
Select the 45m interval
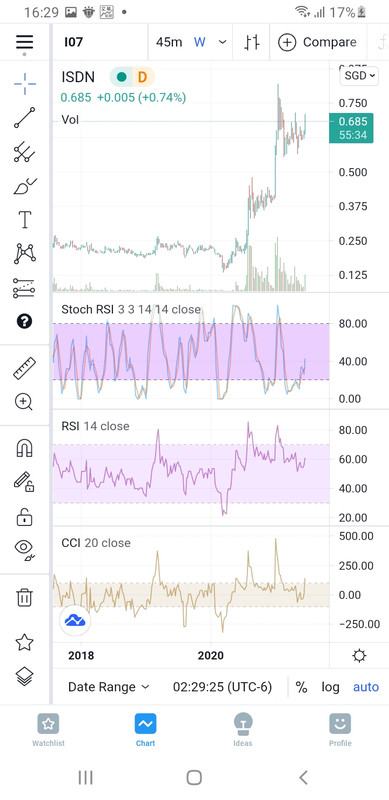point(169,42)
